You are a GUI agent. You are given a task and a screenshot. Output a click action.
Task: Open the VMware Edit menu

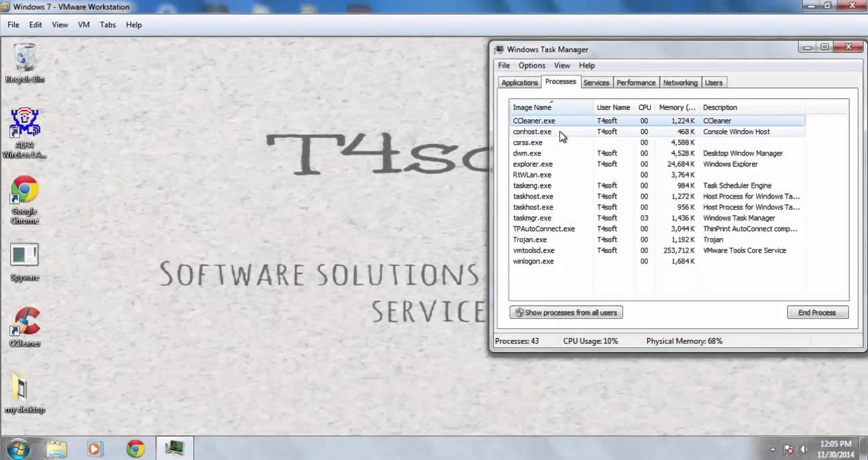(35, 24)
